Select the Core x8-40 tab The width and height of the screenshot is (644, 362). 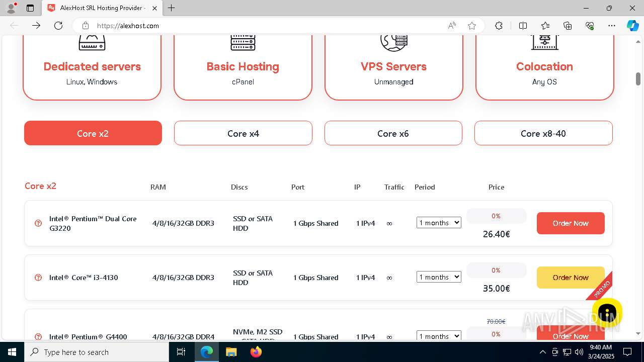click(x=543, y=133)
